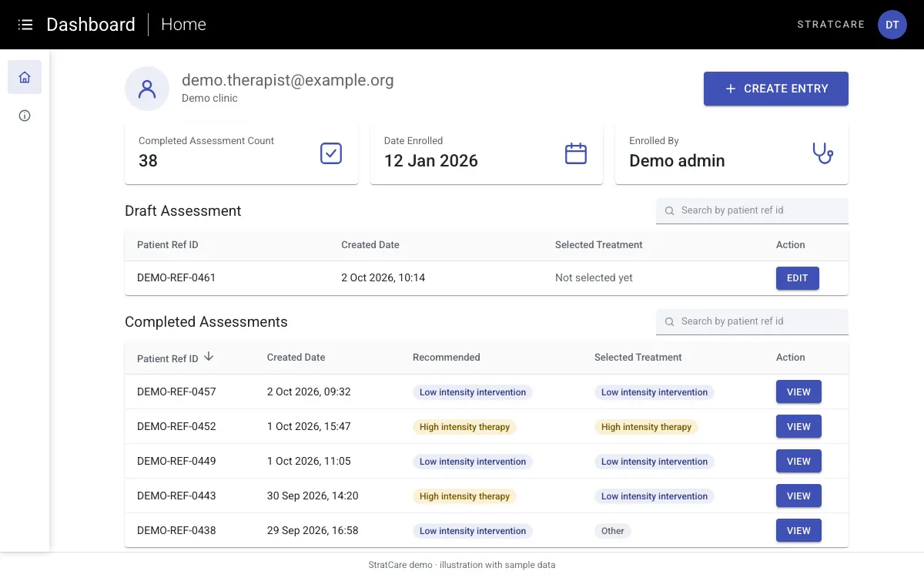Click the stethoscope icon on Enrolled By card
The height and width of the screenshot is (578, 924).
point(822,153)
